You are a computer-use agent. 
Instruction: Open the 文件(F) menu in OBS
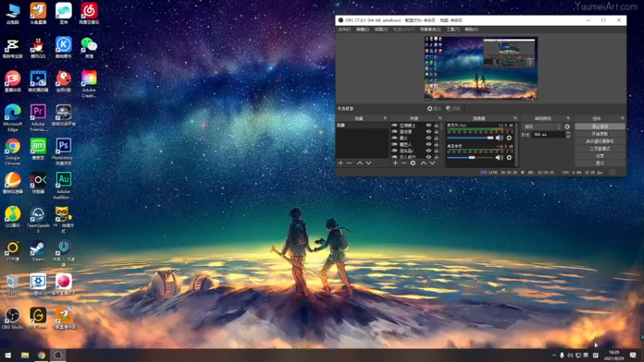[345, 30]
